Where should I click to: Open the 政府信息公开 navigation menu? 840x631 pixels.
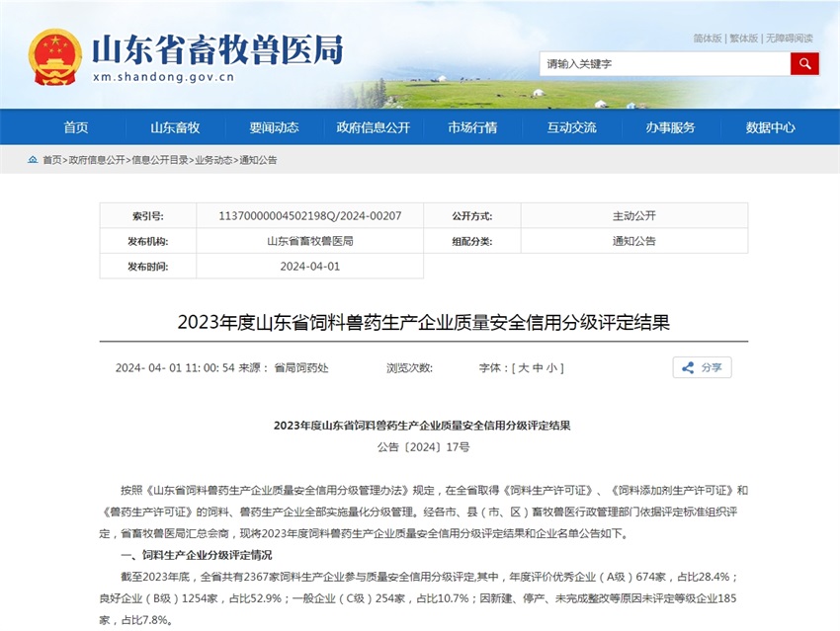tap(376, 126)
